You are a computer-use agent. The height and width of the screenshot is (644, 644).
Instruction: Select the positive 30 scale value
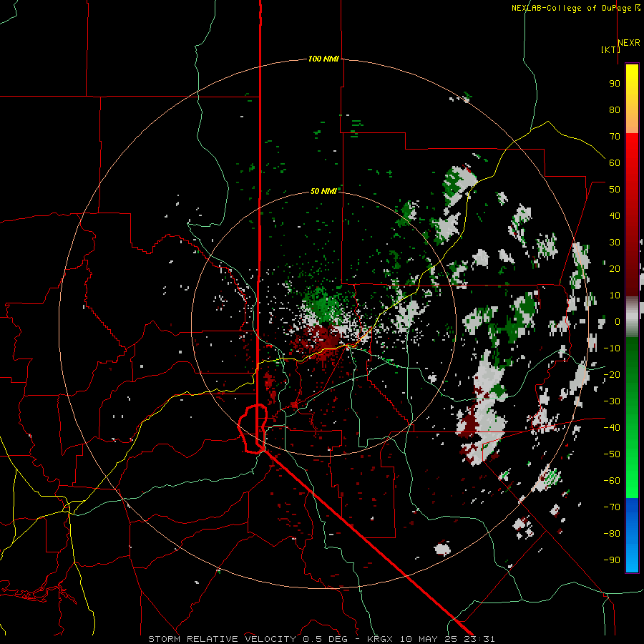(x=615, y=243)
